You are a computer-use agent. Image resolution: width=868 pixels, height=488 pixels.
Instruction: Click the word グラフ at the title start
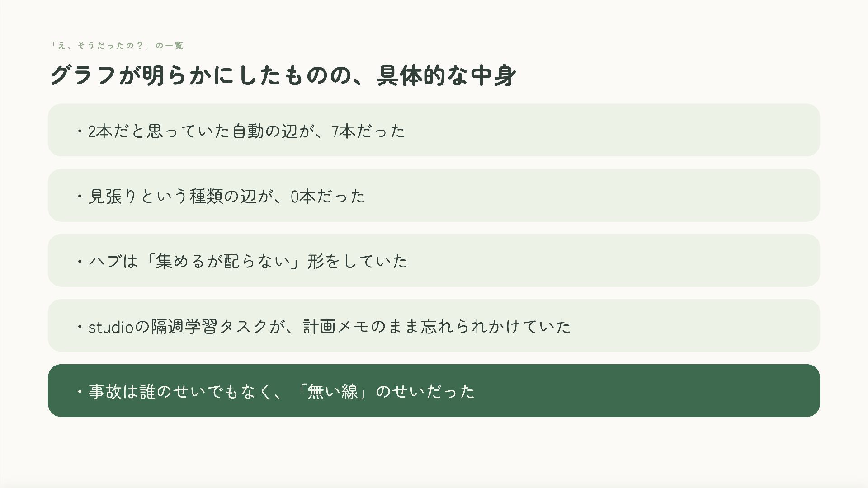[x=83, y=75]
